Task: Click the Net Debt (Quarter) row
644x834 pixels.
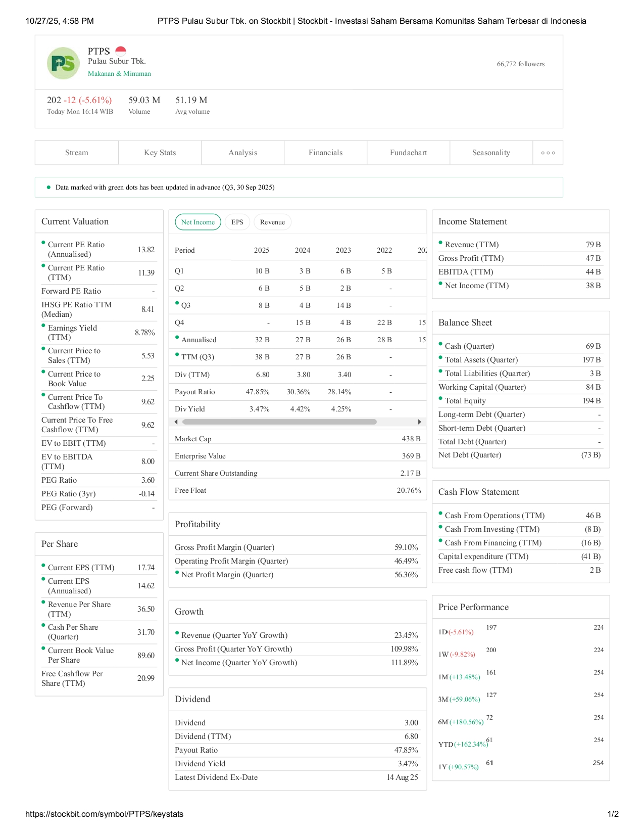Action: pyautogui.click(x=520, y=455)
